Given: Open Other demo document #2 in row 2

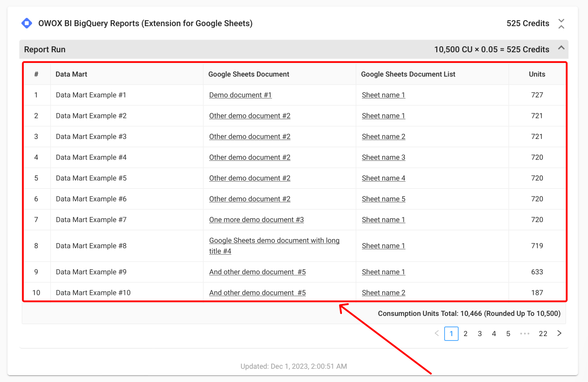Looking at the screenshot, I should (x=250, y=116).
